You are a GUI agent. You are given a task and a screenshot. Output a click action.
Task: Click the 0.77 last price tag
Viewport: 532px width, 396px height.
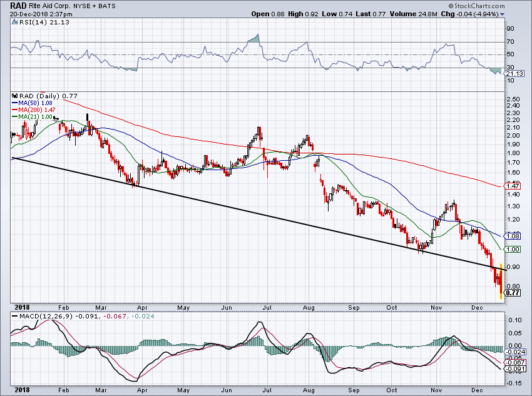[513, 293]
